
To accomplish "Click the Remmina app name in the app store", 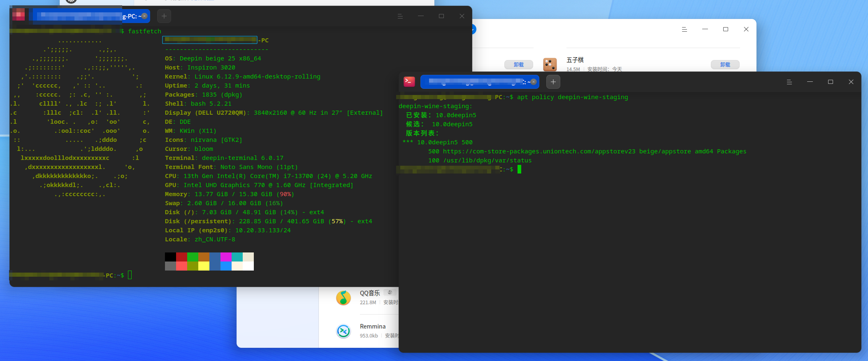I will (x=373, y=326).
